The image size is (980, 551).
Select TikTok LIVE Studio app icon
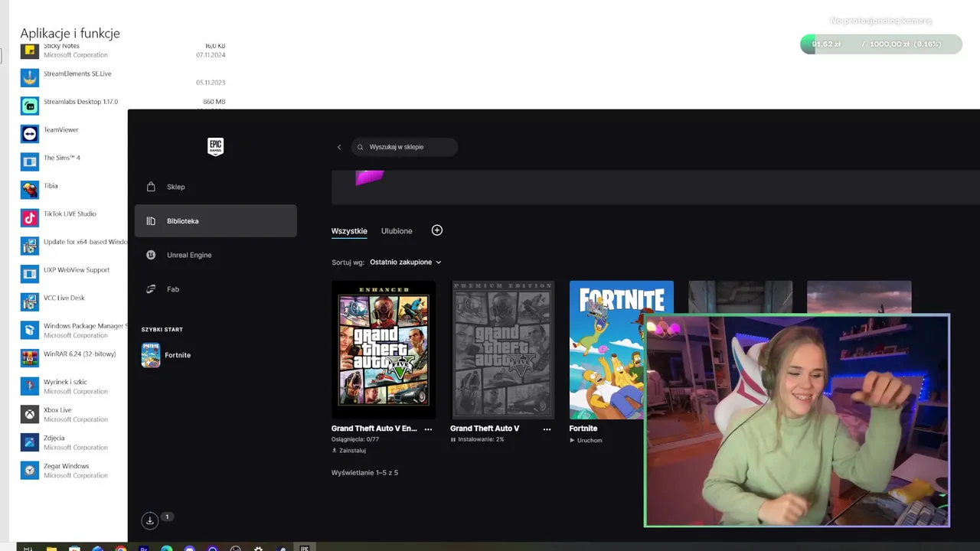click(x=29, y=218)
